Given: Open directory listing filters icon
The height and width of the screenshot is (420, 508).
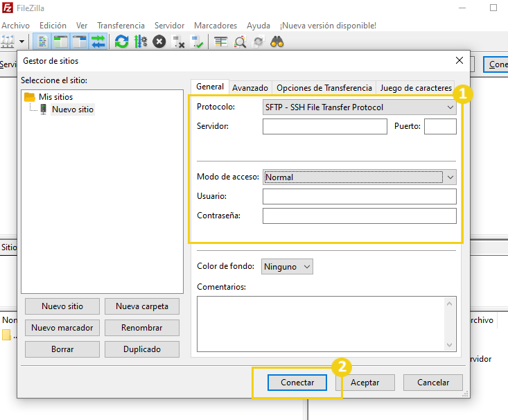Looking at the screenshot, I should tap(220, 42).
